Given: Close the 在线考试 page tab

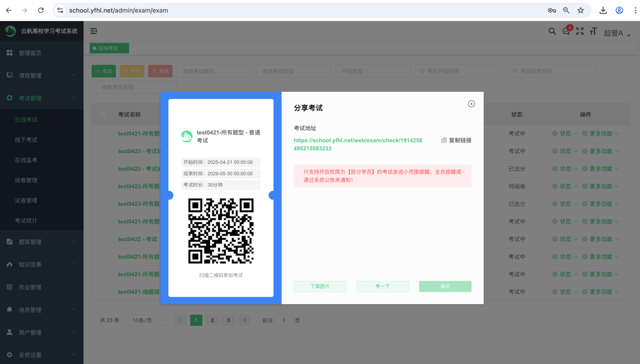Looking at the screenshot, I should [122, 48].
